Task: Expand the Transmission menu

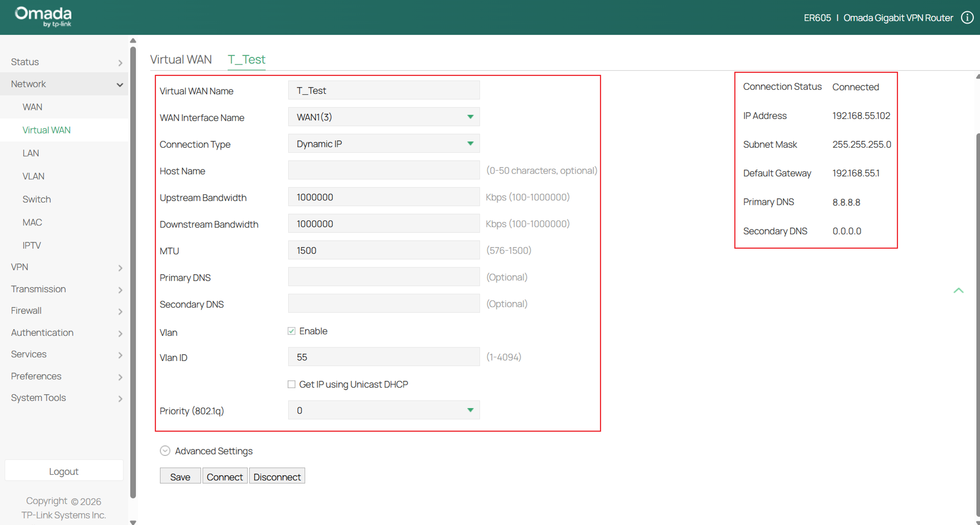Action: (64, 289)
